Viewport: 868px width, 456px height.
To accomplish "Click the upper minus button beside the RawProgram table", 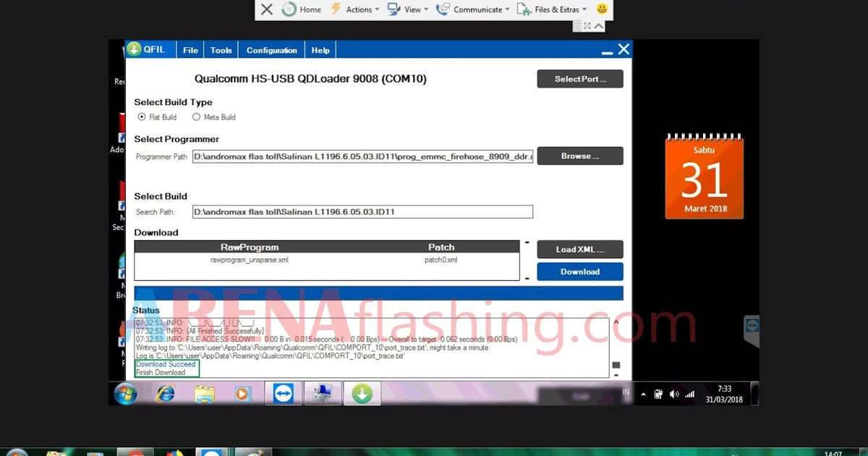I will click(x=527, y=242).
